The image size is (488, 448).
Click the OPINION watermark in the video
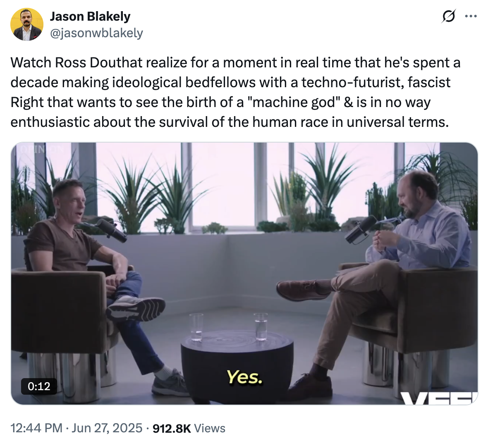[x=39, y=149]
